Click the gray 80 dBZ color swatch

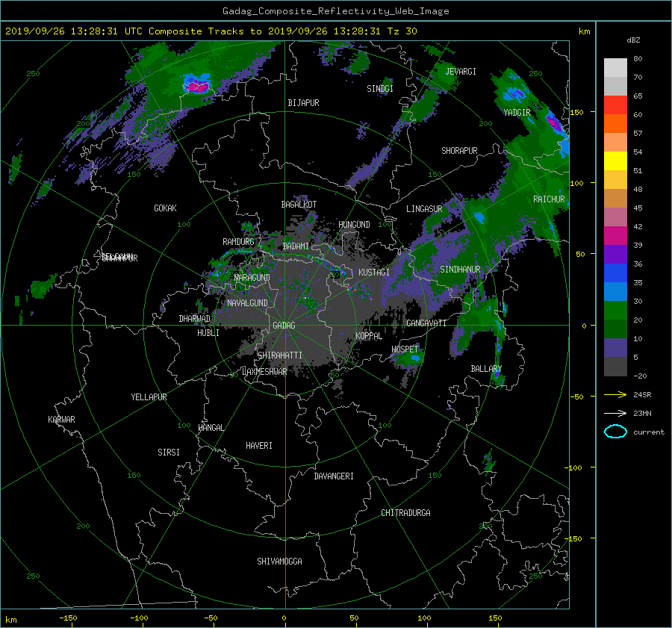(x=615, y=68)
